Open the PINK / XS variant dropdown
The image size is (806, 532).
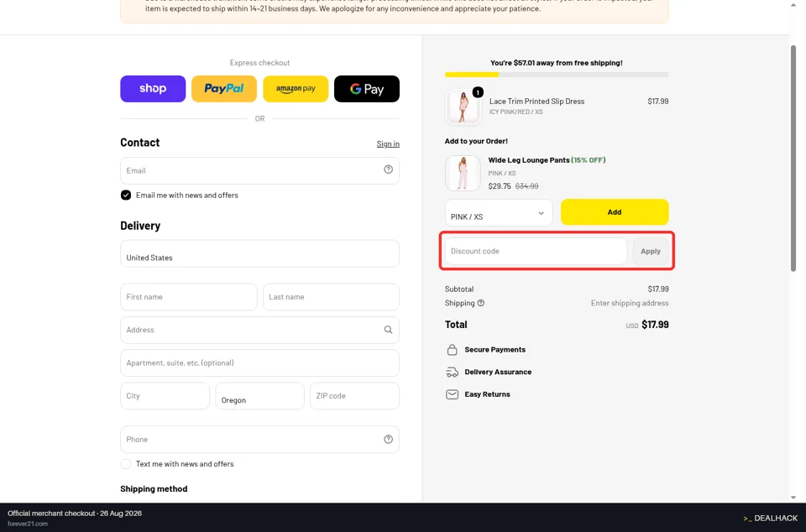pyautogui.click(x=499, y=212)
